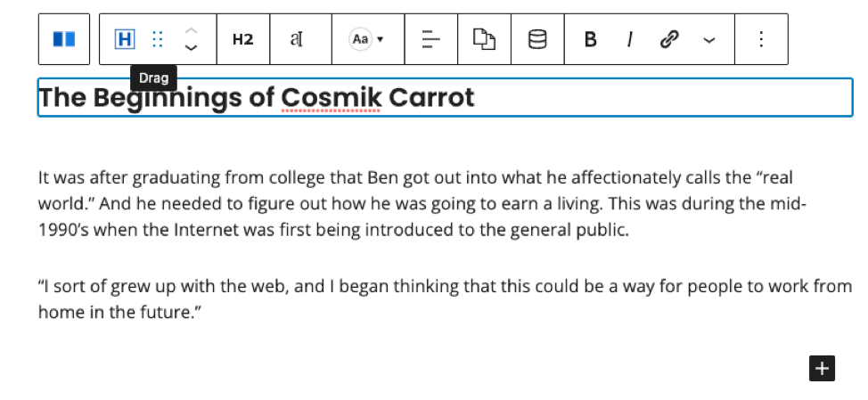The height and width of the screenshot is (400, 868).
Task: Click the Drag handle dots icon
Action: pyautogui.click(x=158, y=39)
